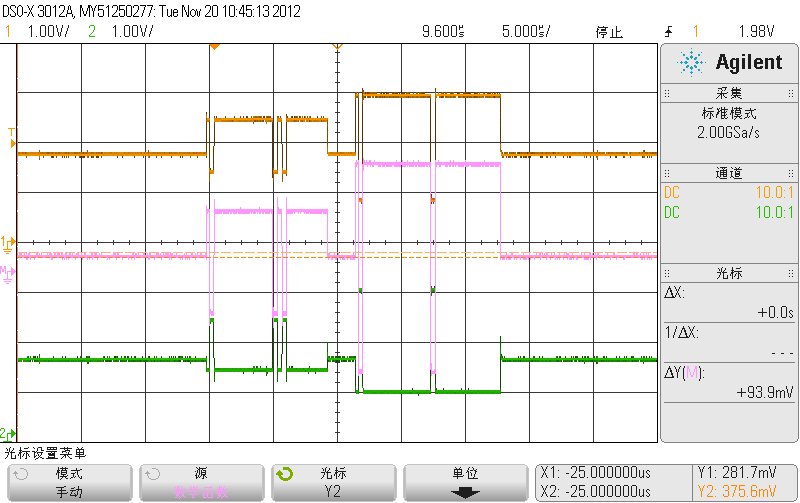Click channel 1 scale 1.00V/ indicator

pyautogui.click(x=45, y=32)
